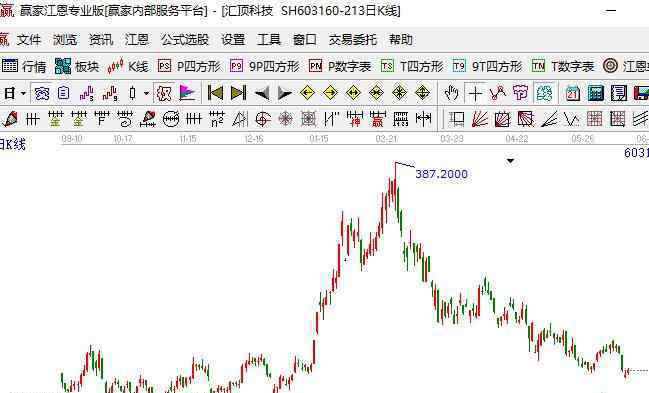Toggle the highlighted red pattern button
This screenshot has height=393, width=649.
[163, 93]
